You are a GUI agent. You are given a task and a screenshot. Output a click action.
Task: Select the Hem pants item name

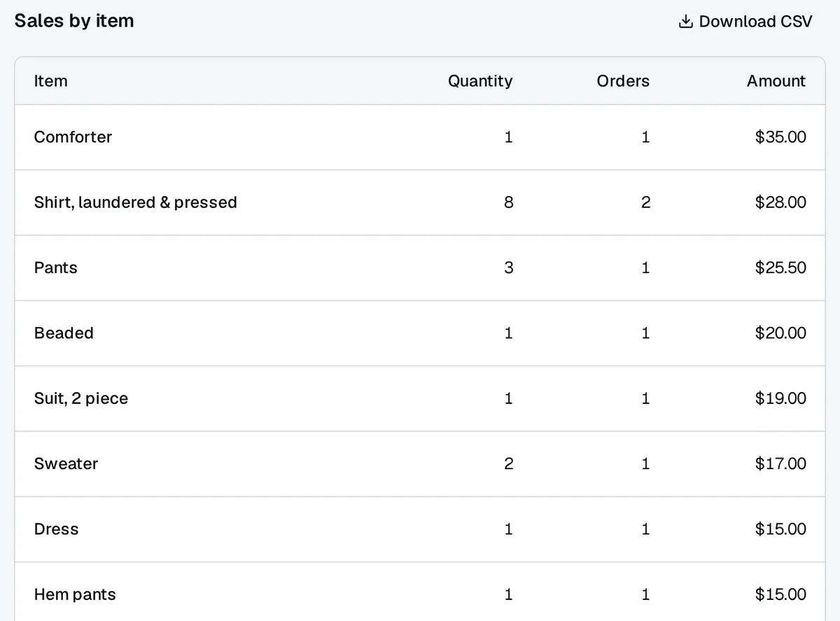point(75,594)
